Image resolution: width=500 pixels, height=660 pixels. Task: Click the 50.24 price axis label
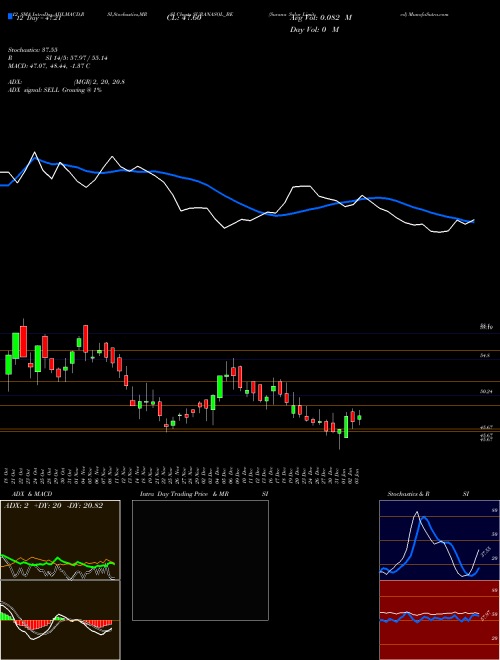pos(486,391)
